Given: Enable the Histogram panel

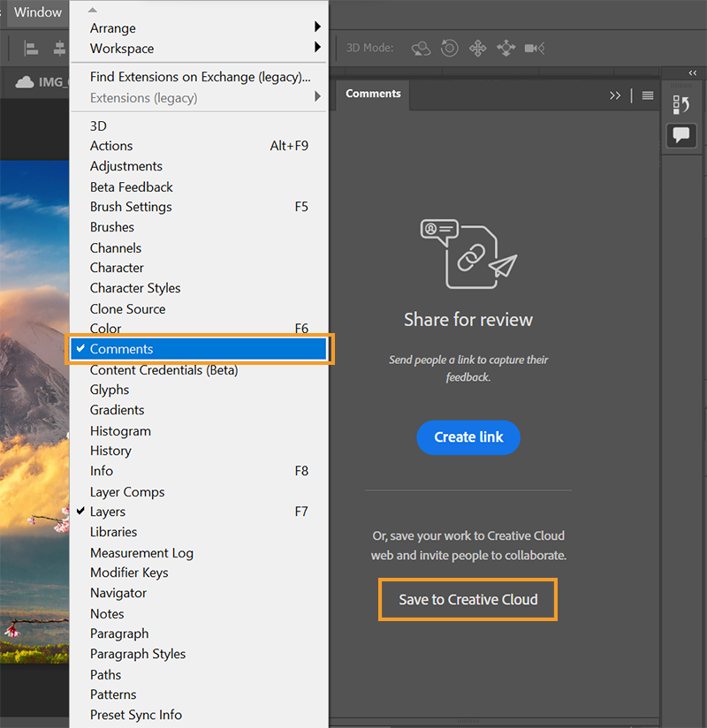Looking at the screenshot, I should (x=120, y=430).
